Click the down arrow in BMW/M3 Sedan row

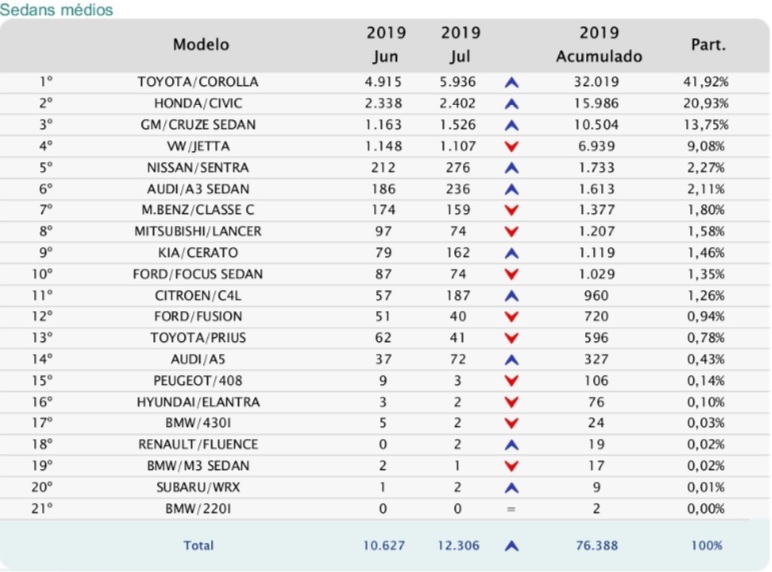(x=512, y=466)
